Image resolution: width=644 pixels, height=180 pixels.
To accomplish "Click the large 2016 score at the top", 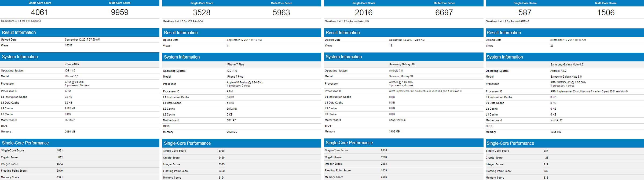I will tap(364, 13).
